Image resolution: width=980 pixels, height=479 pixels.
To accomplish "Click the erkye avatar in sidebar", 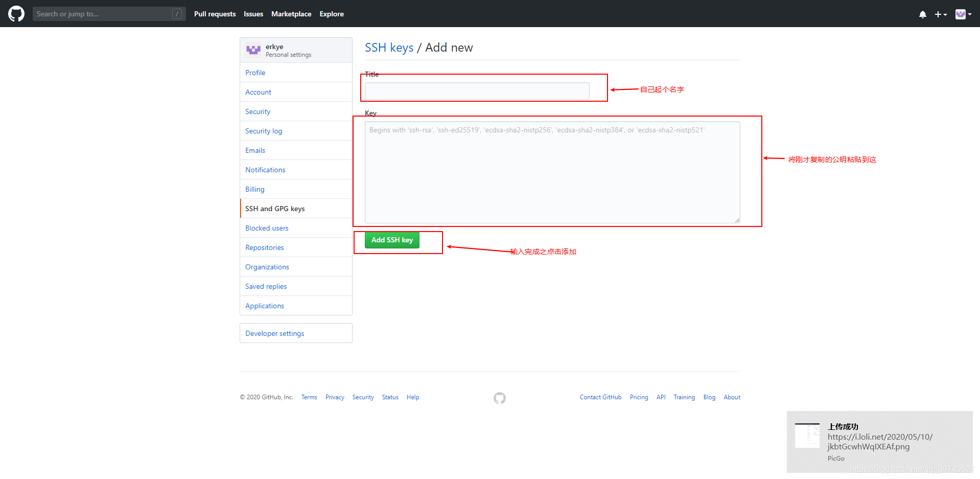I will (x=253, y=50).
